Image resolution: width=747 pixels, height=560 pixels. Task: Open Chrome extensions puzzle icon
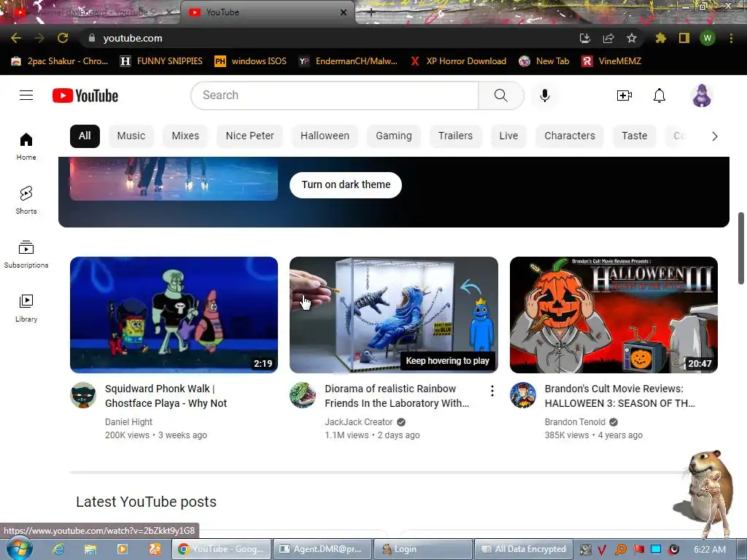(660, 38)
